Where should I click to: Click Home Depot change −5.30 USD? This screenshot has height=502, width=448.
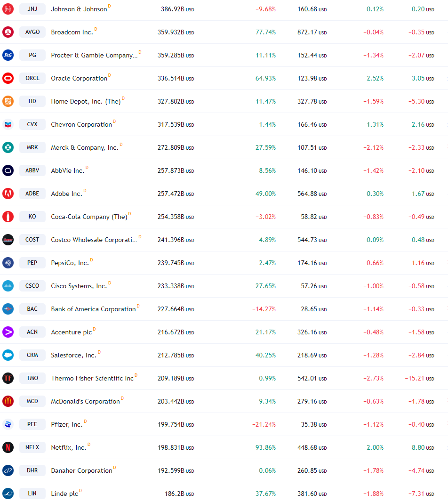(421, 102)
